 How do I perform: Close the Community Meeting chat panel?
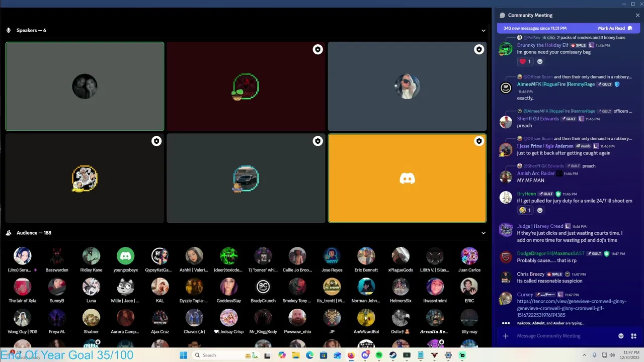637,15
